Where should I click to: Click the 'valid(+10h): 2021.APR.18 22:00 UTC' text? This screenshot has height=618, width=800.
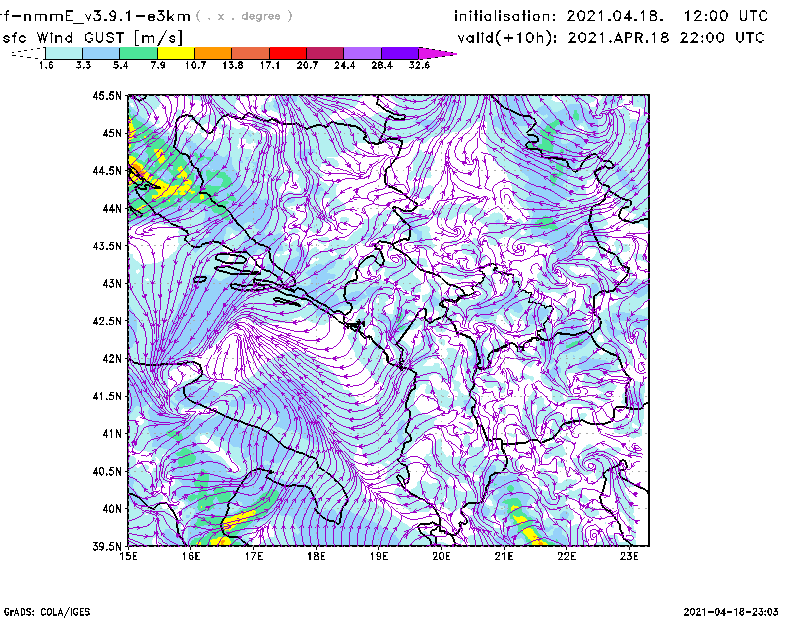point(611,38)
